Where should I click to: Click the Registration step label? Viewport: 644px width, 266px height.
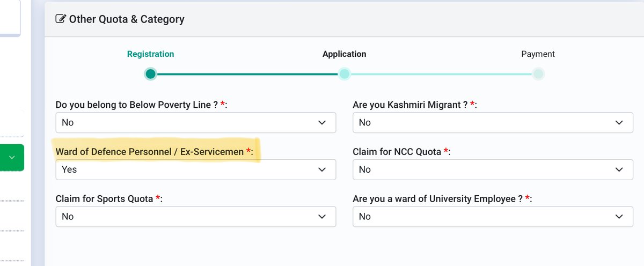[x=150, y=54]
